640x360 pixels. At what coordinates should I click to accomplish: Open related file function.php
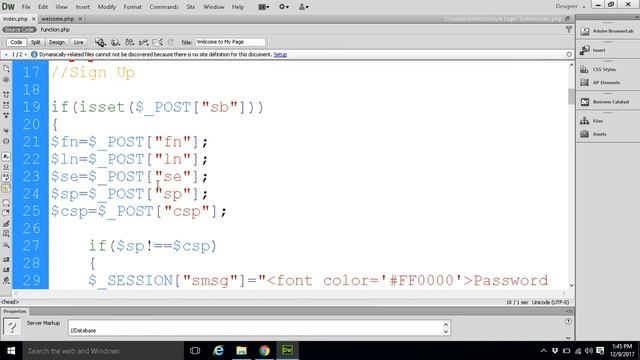55,29
